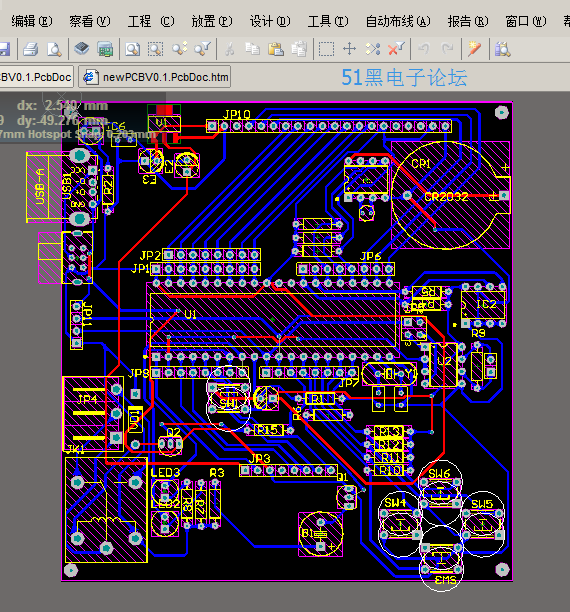Viewport: 570px width, 612px height.
Task: Open the 放置(P) menu
Action: click(212, 21)
